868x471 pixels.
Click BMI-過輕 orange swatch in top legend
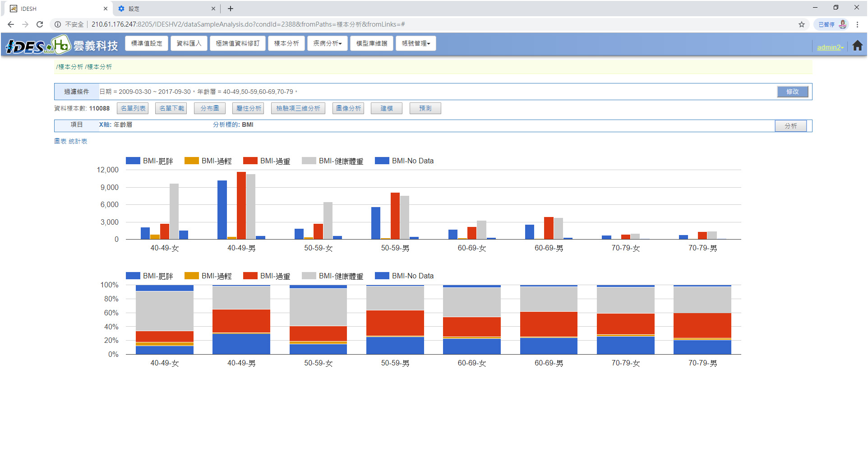[x=192, y=161]
